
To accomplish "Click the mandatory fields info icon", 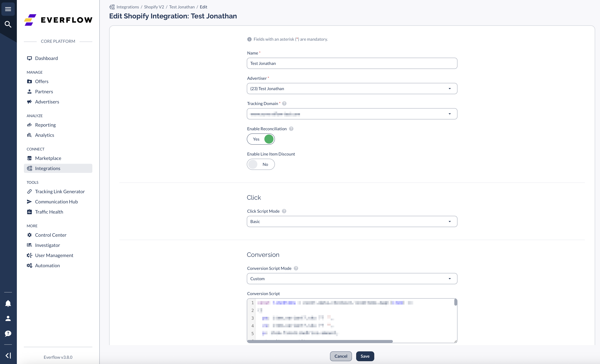I will point(249,39).
